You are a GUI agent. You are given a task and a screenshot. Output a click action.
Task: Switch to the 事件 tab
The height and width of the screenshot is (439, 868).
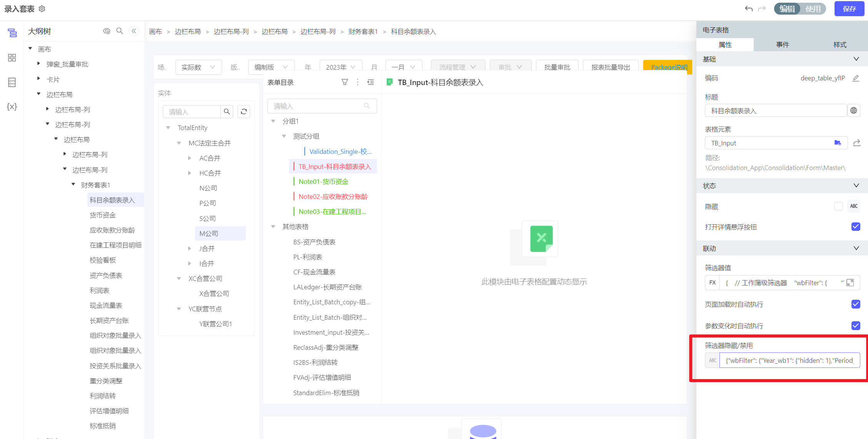pos(782,45)
